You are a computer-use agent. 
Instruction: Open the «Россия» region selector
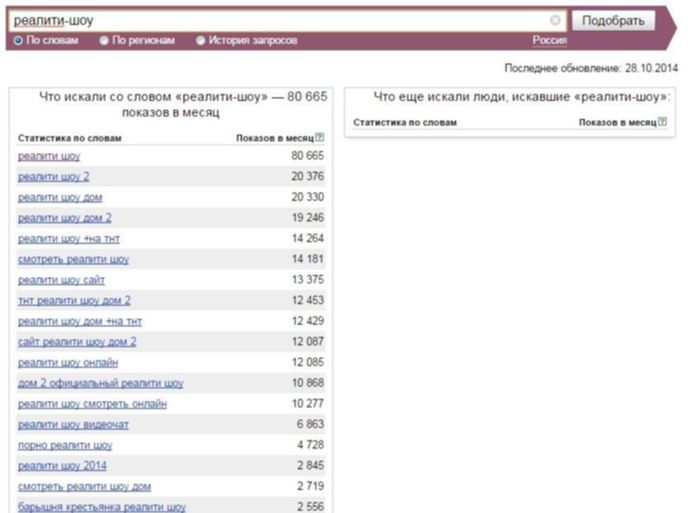[x=549, y=41]
